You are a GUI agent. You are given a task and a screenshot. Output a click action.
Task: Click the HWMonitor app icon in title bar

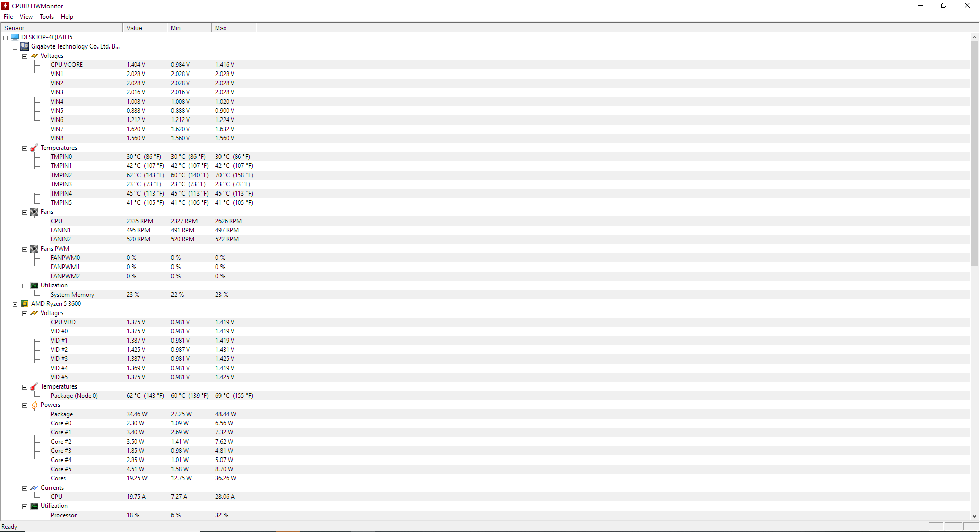click(x=5, y=6)
